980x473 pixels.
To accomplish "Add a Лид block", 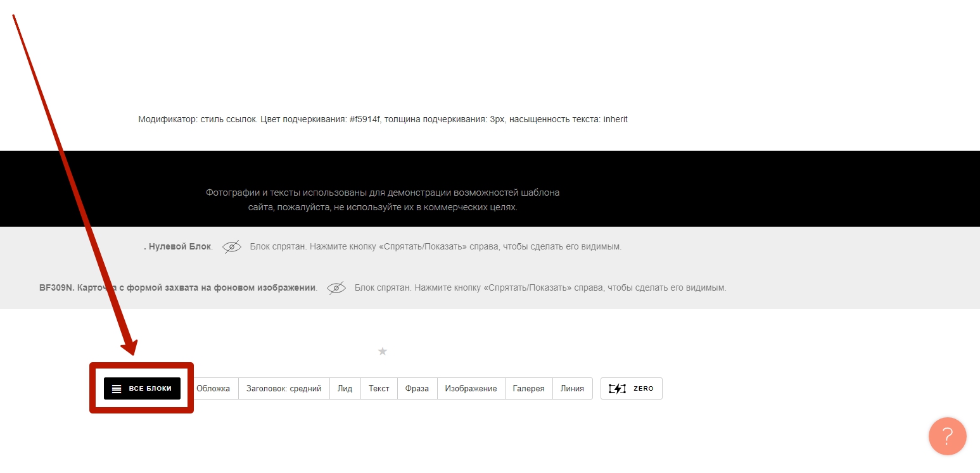I will click(x=345, y=389).
